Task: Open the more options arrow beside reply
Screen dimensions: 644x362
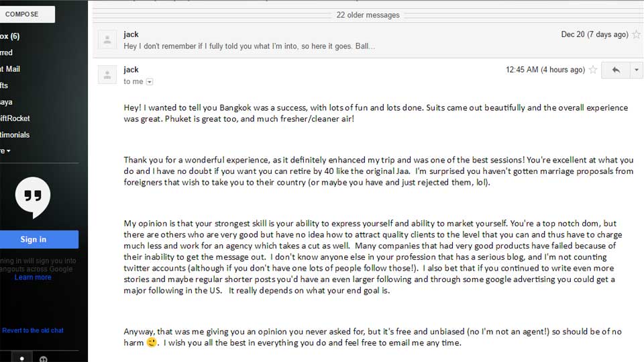Action: pyautogui.click(x=637, y=70)
